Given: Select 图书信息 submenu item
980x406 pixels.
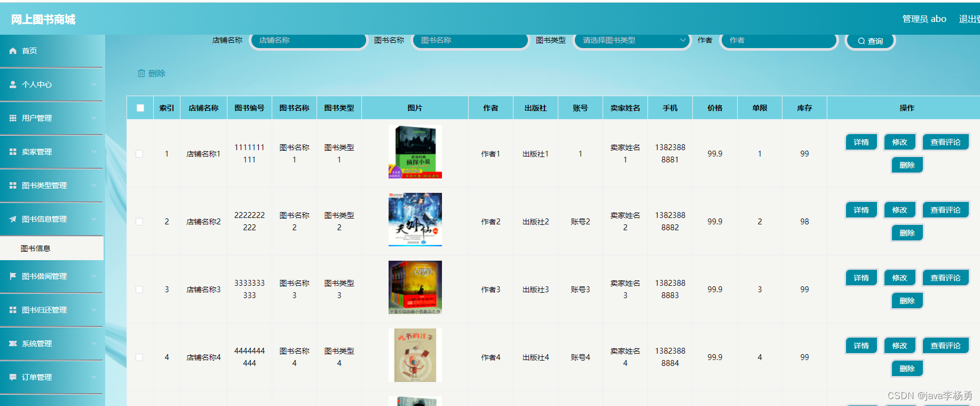Looking at the screenshot, I should click(51, 248).
